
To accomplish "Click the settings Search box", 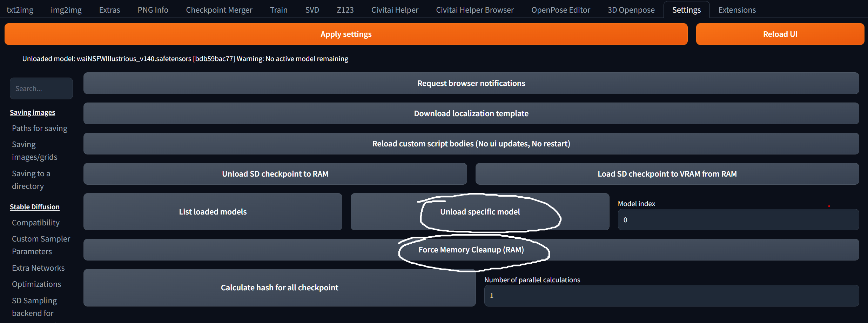I will [x=41, y=88].
